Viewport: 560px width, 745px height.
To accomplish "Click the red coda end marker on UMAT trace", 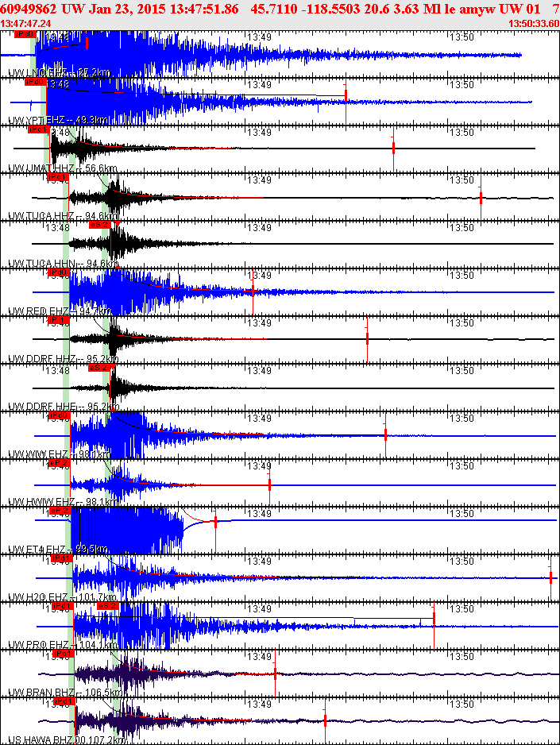I will pos(394,149).
